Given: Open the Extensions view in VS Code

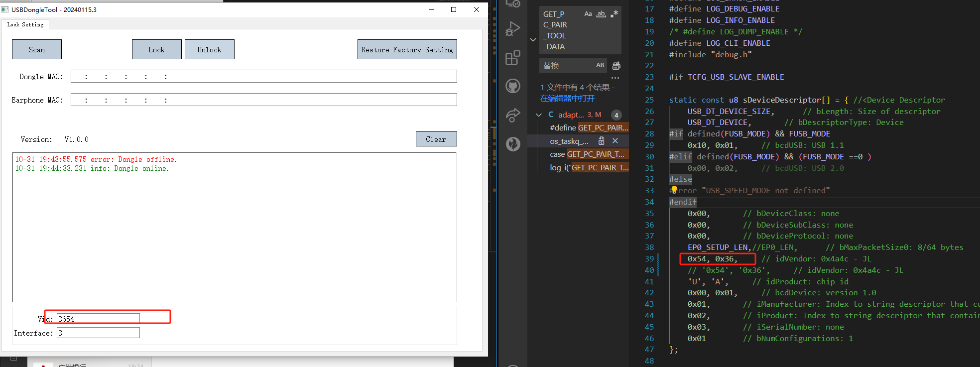Looking at the screenshot, I should coord(512,58).
